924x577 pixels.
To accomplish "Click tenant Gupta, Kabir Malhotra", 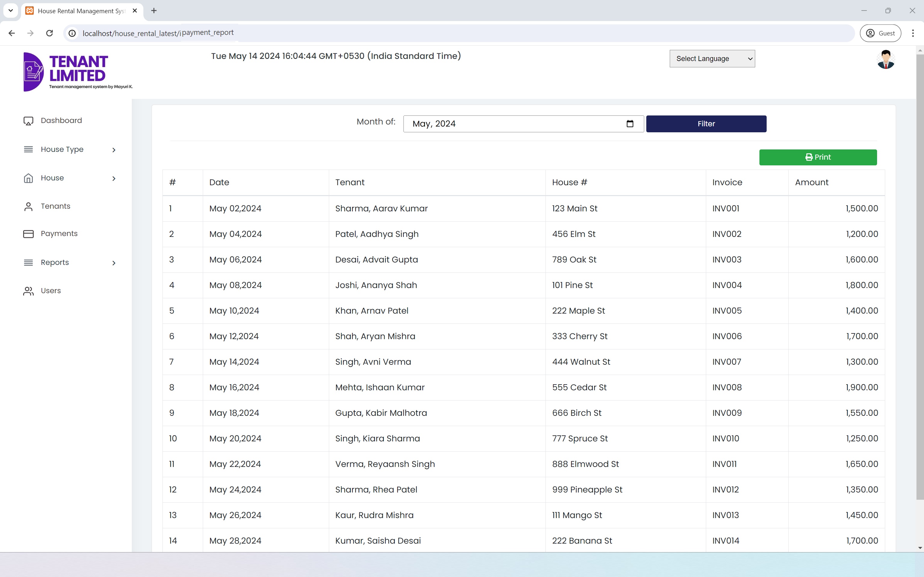I will (381, 413).
